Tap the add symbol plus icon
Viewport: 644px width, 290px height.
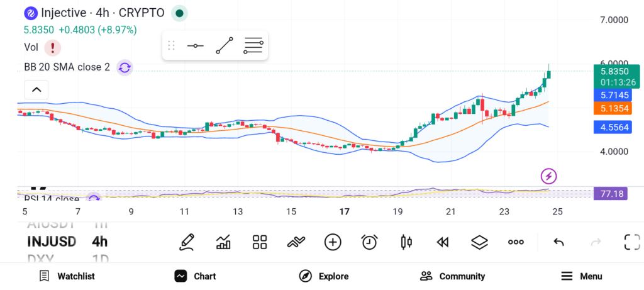click(x=333, y=242)
